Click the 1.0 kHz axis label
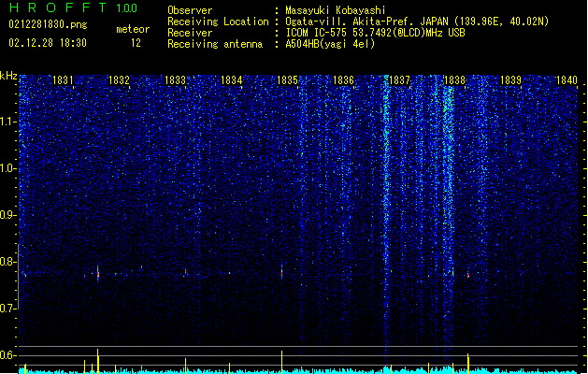The width and height of the screenshot is (588, 374). point(8,168)
